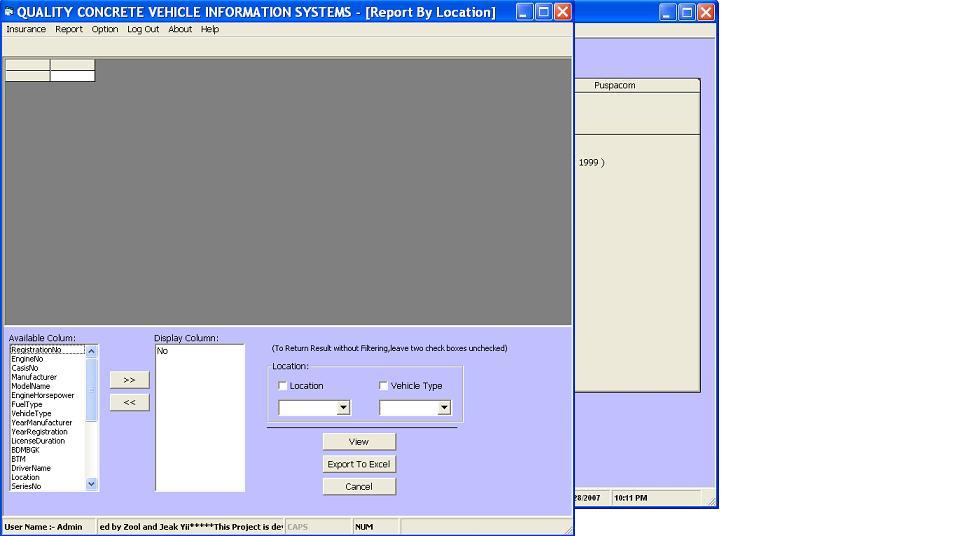The width and height of the screenshot is (954, 536).
Task: Expand the Vehicle Type combo box
Action: (x=444, y=408)
